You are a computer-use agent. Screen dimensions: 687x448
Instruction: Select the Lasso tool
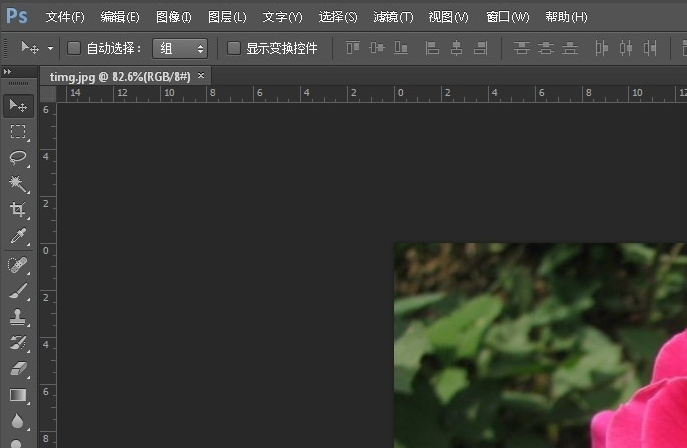tap(18, 158)
